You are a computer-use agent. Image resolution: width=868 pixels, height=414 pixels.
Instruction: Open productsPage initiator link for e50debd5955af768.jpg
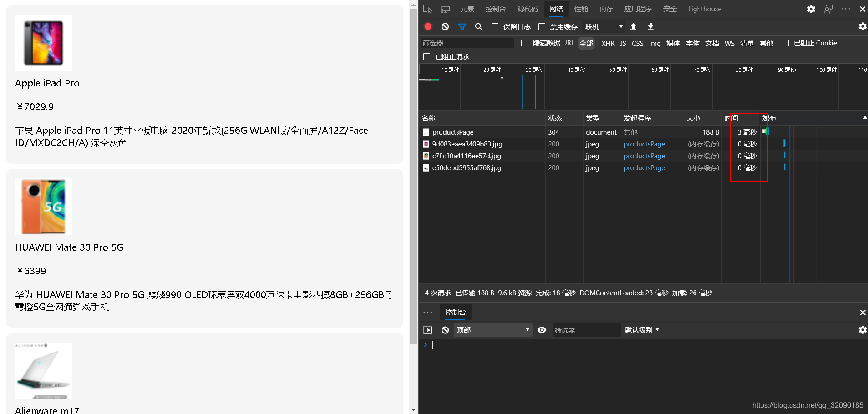tap(644, 168)
